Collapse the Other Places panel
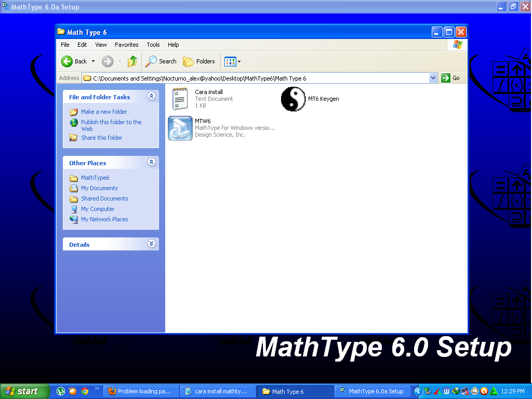Image resolution: width=532 pixels, height=399 pixels. pyautogui.click(x=152, y=162)
